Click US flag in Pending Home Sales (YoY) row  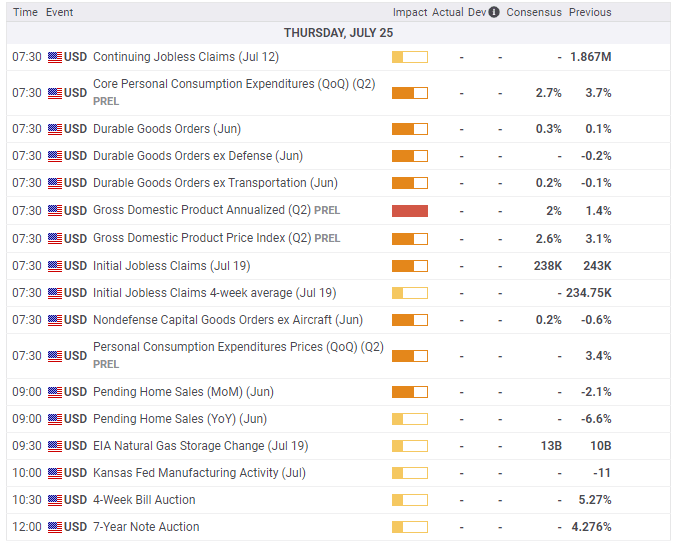pyautogui.click(x=55, y=419)
